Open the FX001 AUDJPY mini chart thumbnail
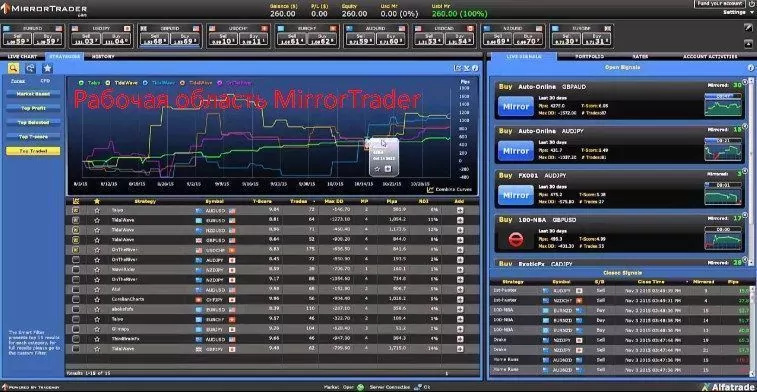Image resolution: width=757 pixels, height=392 pixels. [x=723, y=193]
